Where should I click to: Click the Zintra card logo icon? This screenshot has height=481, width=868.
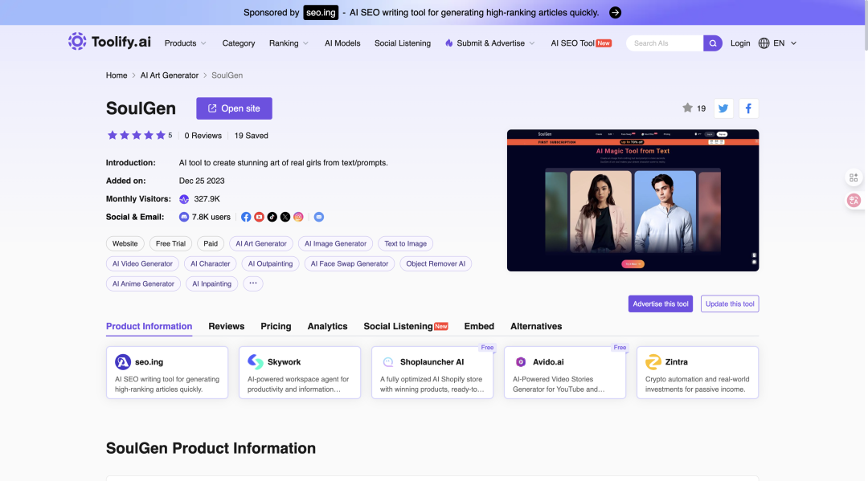tap(653, 361)
